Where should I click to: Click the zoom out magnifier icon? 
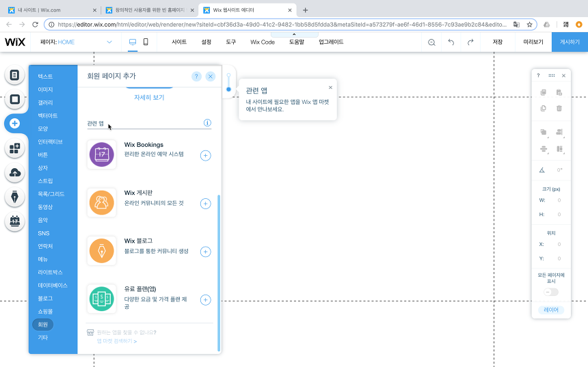click(431, 42)
